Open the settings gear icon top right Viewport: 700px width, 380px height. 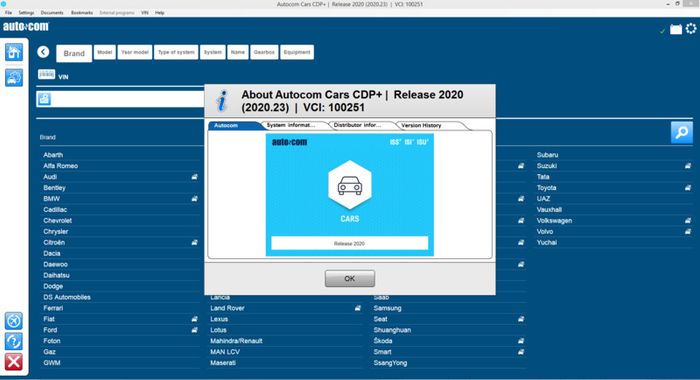click(x=691, y=29)
